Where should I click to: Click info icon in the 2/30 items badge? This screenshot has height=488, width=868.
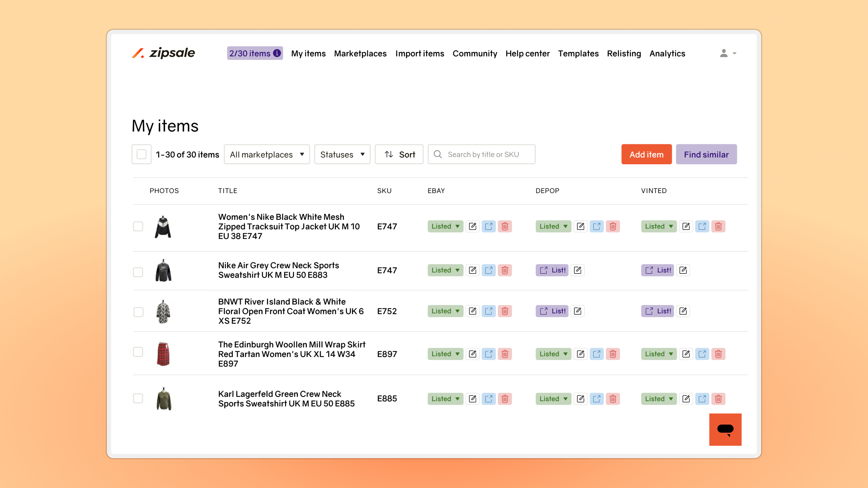coord(277,53)
